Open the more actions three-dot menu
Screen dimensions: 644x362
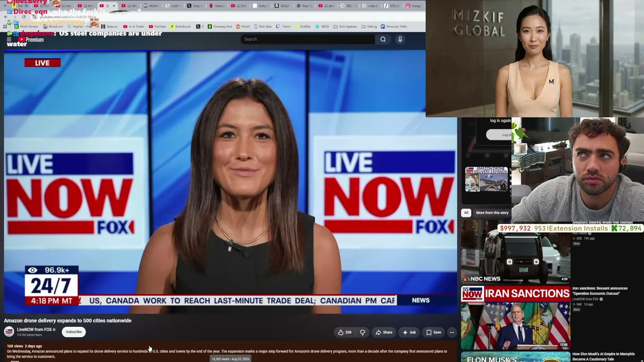pos(452,332)
